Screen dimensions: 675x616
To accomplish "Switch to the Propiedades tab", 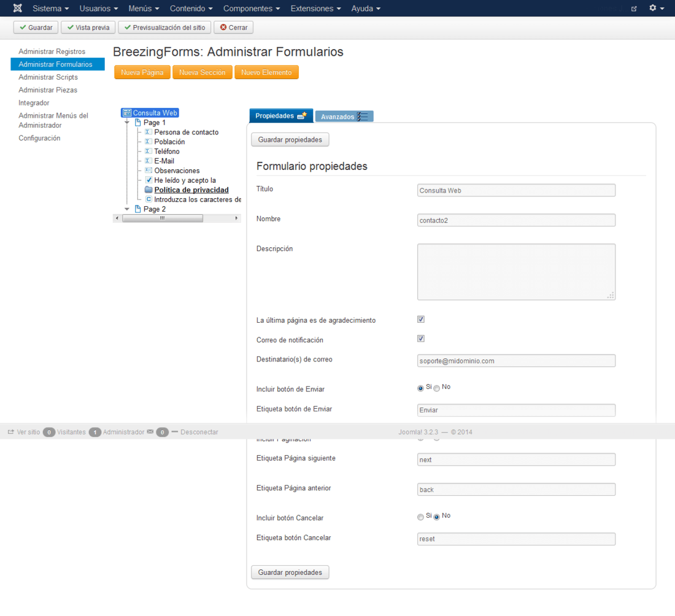I will point(281,115).
